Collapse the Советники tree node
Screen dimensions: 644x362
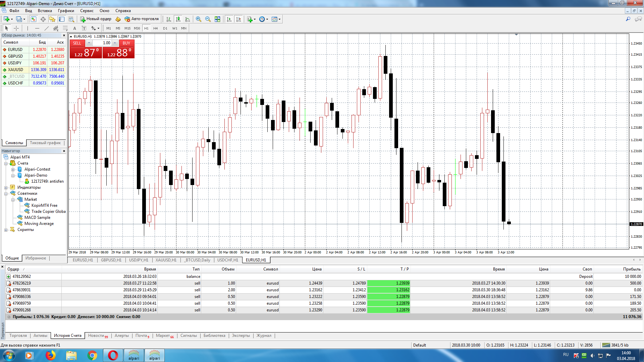pyautogui.click(x=6, y=193)
